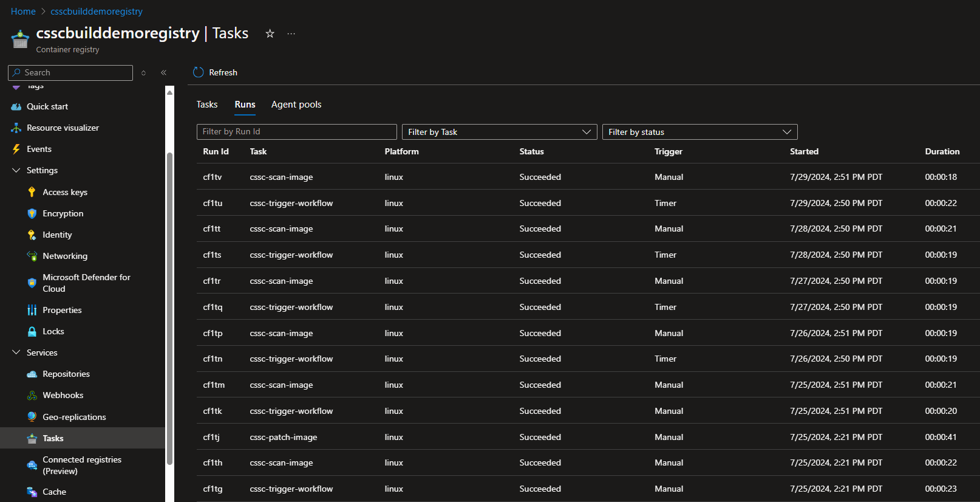
Task: Click the favorite star icon beside Tasks title
Action: [x=270, y=34]
